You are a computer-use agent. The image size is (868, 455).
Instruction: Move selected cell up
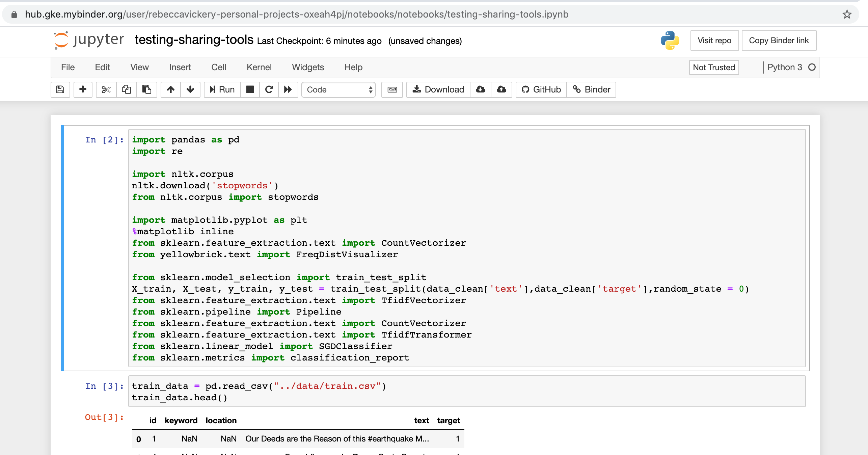tap(170, 90)
